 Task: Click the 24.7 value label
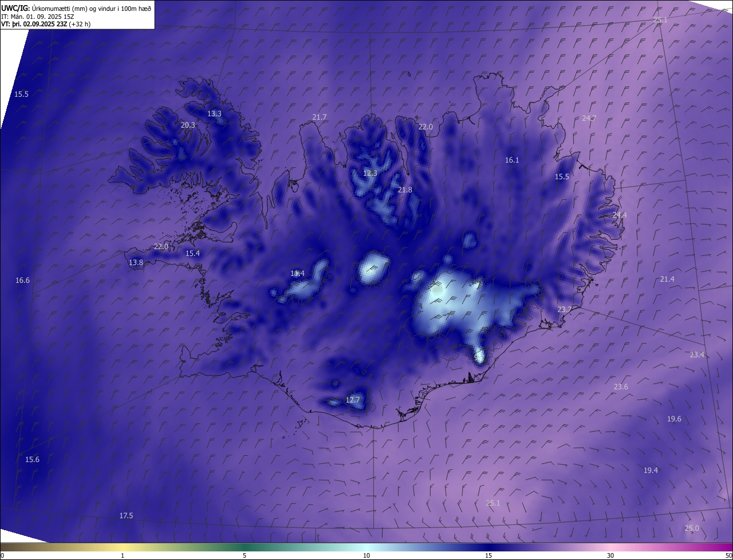(x=589, y=118)
